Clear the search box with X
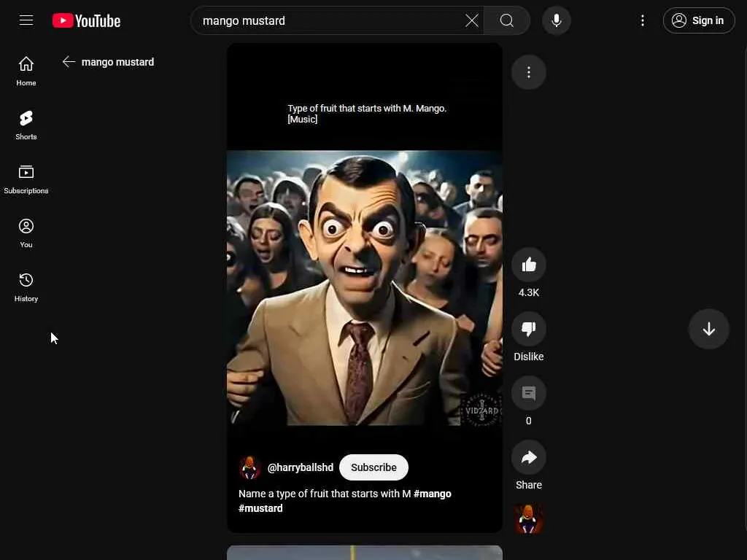The width and height of the screenshot is (747, 560). point(472,20)
